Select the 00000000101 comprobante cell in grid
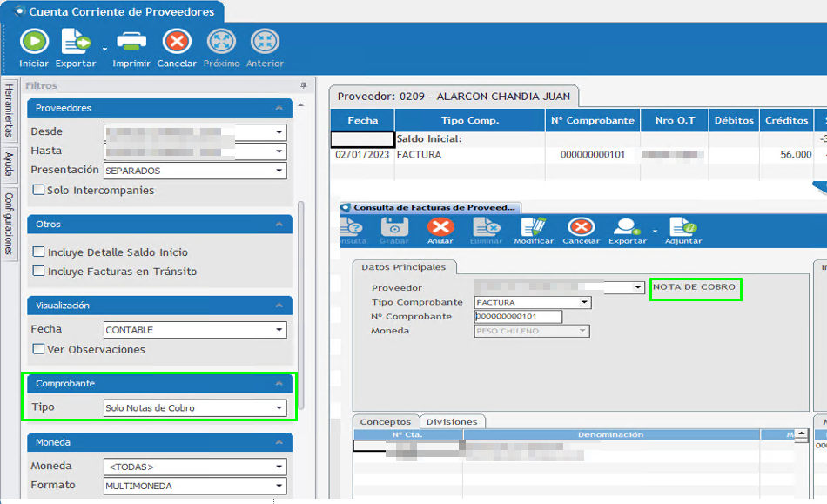The width and height of the screenshot is (827, 504). (x=593, y=155)
